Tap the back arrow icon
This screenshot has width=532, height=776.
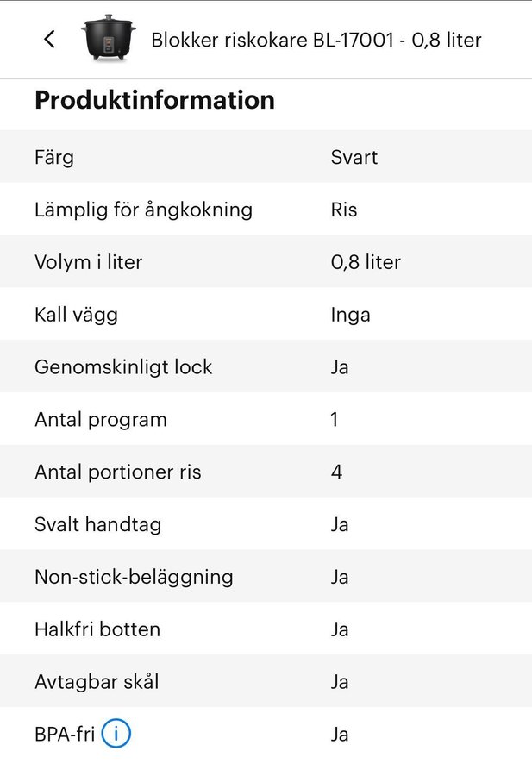[x=49, y=39]
